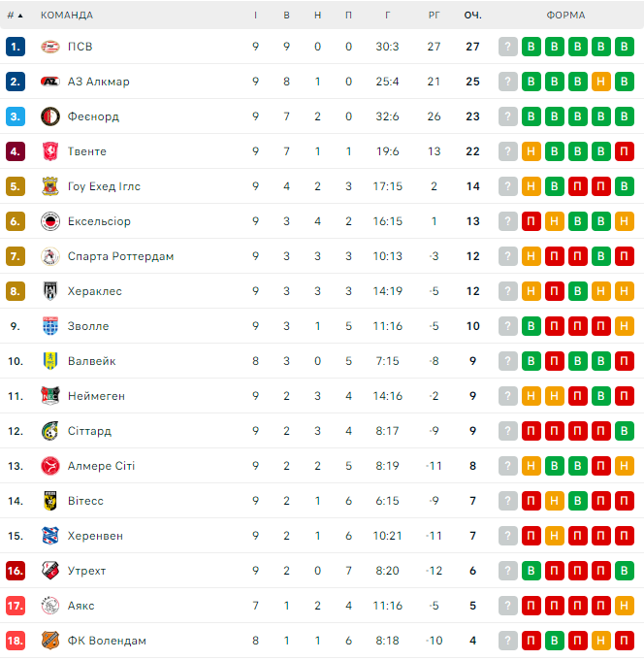Click the red rank 18 badge

click(x=15, y=641)
